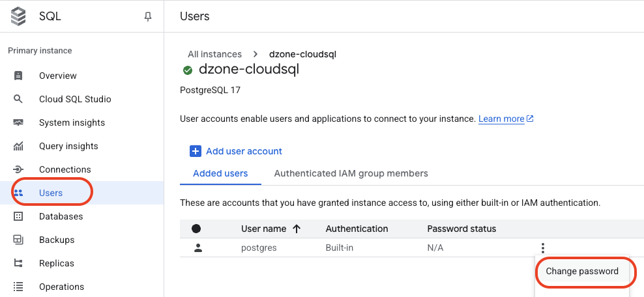Screen dimensions: 644x297
Task: Click the All instances breadcrumb
Action: [x=215, y=54]
